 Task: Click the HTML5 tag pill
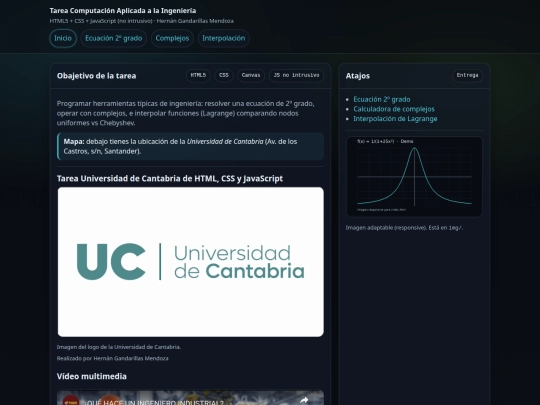coord(198,75)
